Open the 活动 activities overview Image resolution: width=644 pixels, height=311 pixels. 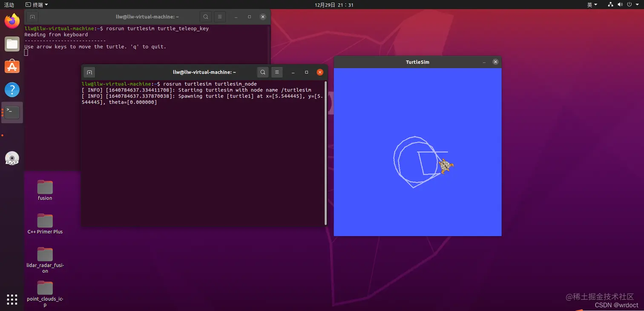coord(9,5)
